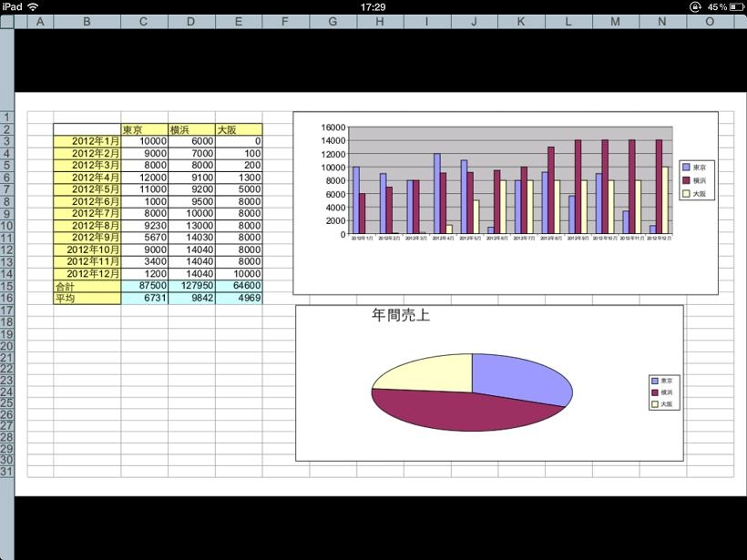Image resolution: width=747 pixels, height=560 pixels.
Task: Select row 1 header
Action: click(x=7, y=117)
